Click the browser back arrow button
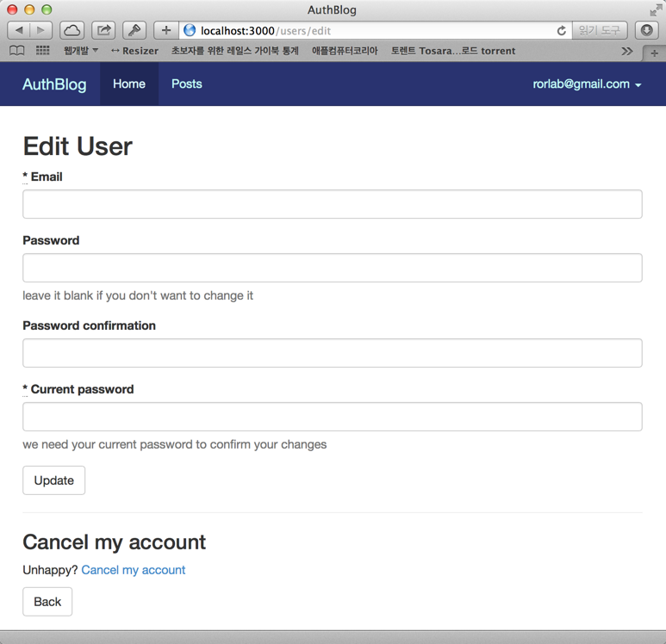 coord(19,30)
